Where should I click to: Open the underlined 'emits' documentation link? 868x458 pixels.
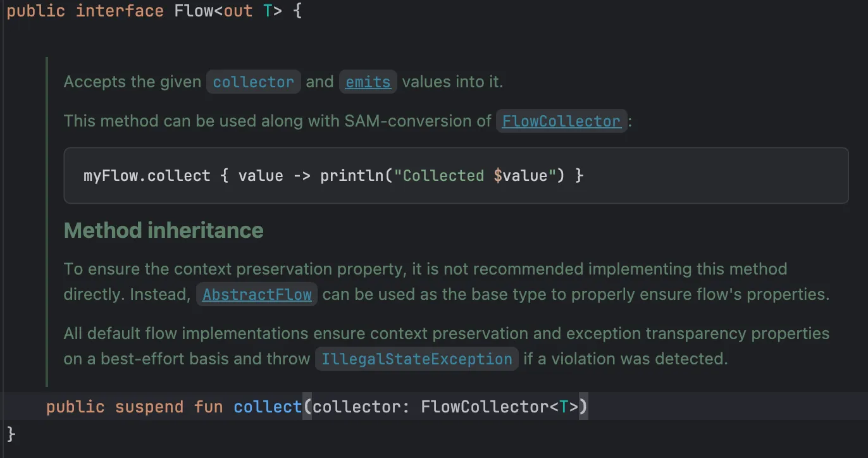[368, 82]
